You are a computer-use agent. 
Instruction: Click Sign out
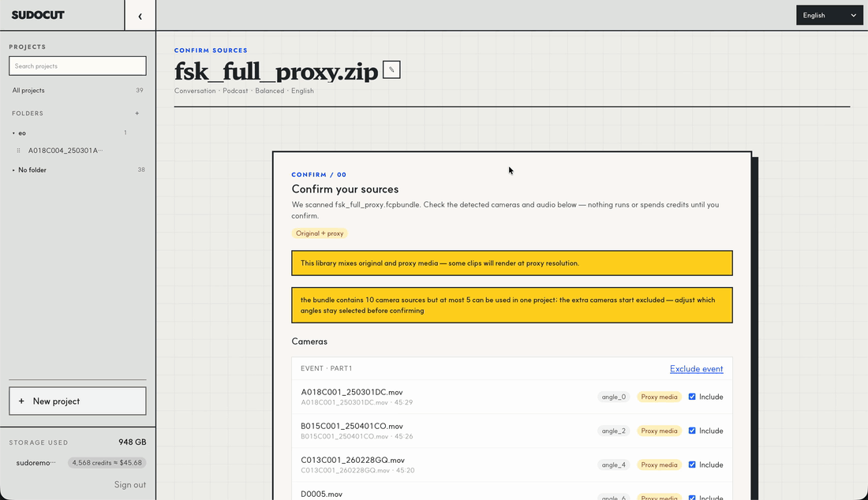tap(130, 484)
